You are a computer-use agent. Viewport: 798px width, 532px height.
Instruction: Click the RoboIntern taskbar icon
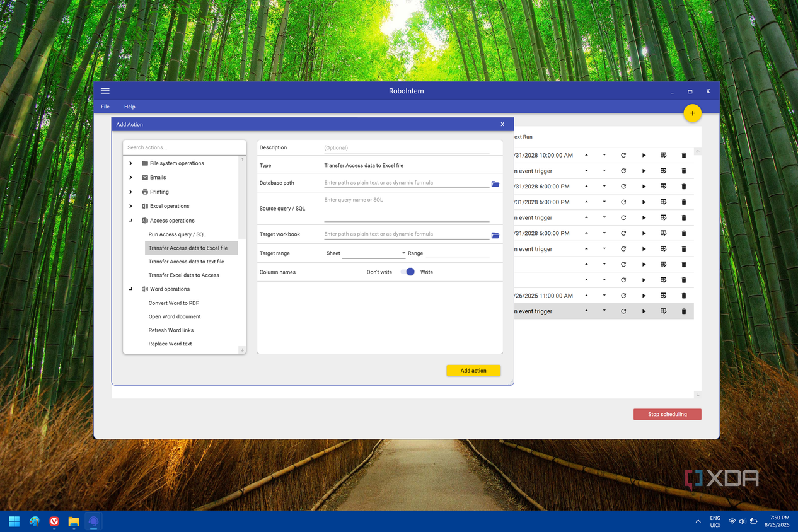(93, 521)
